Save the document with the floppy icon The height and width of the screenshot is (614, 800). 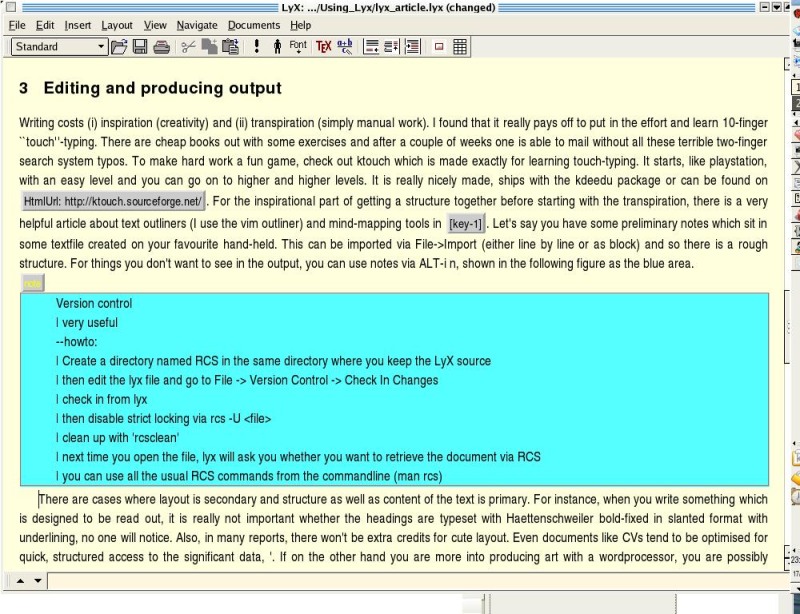point(140,46)
